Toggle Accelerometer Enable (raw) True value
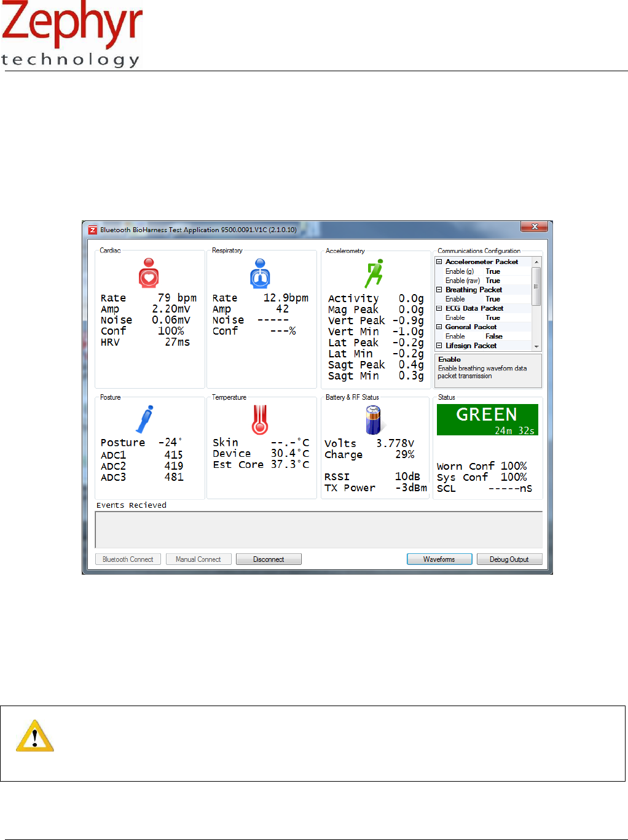The width and height of the screenshot is (628, 840). click(x=493, y=281)
